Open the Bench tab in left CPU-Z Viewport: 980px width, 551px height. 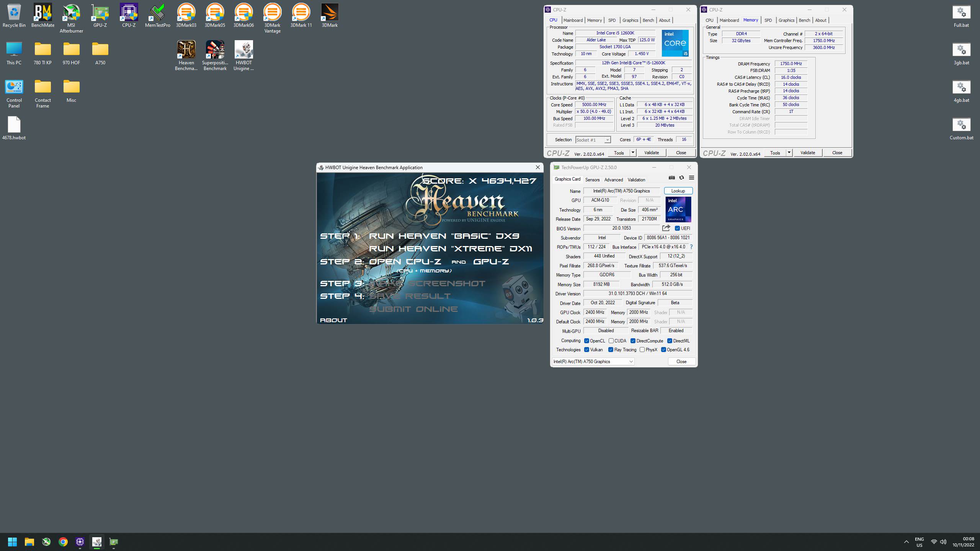click(x=648, y=20)
